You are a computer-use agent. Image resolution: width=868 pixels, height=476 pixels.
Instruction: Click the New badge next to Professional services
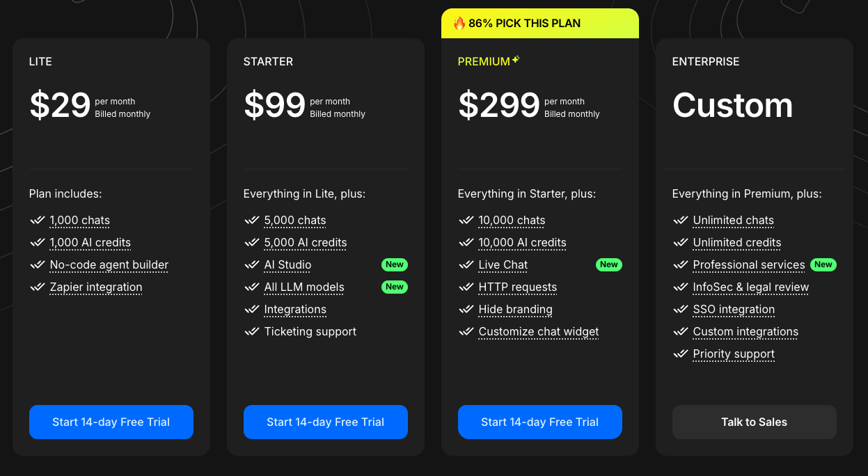823,264
